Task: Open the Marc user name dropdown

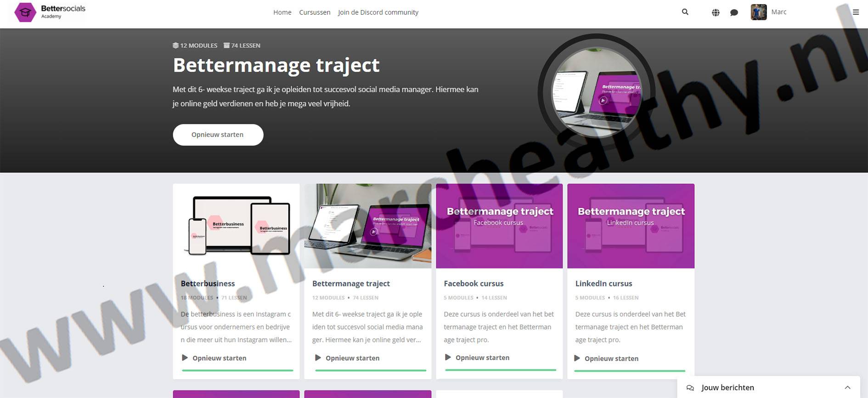Action: (778, 12)
